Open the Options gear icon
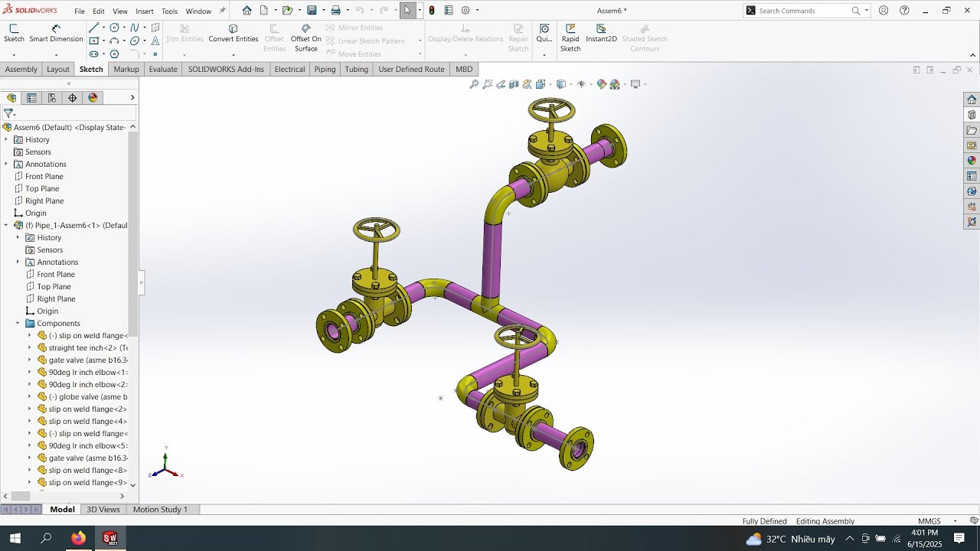 point(465,10)
